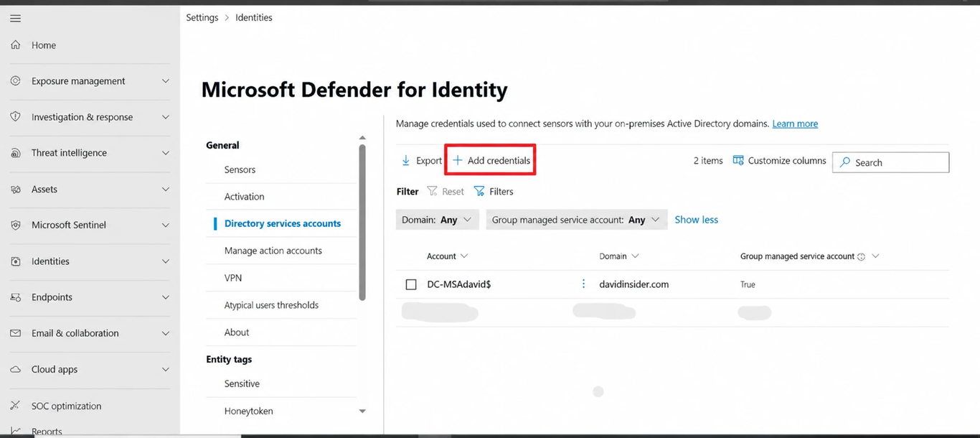Expand the Microsoft Sentinel chevron

[x=166, y=225]
